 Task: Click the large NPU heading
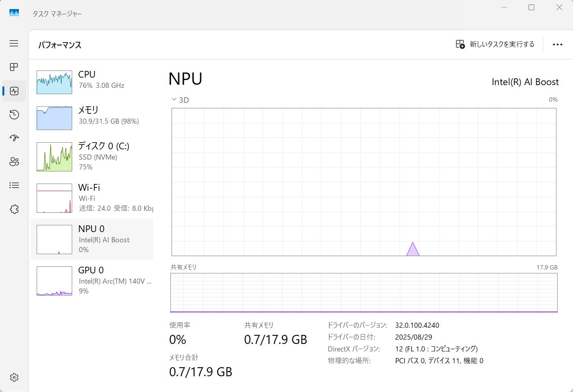[185, 79]
